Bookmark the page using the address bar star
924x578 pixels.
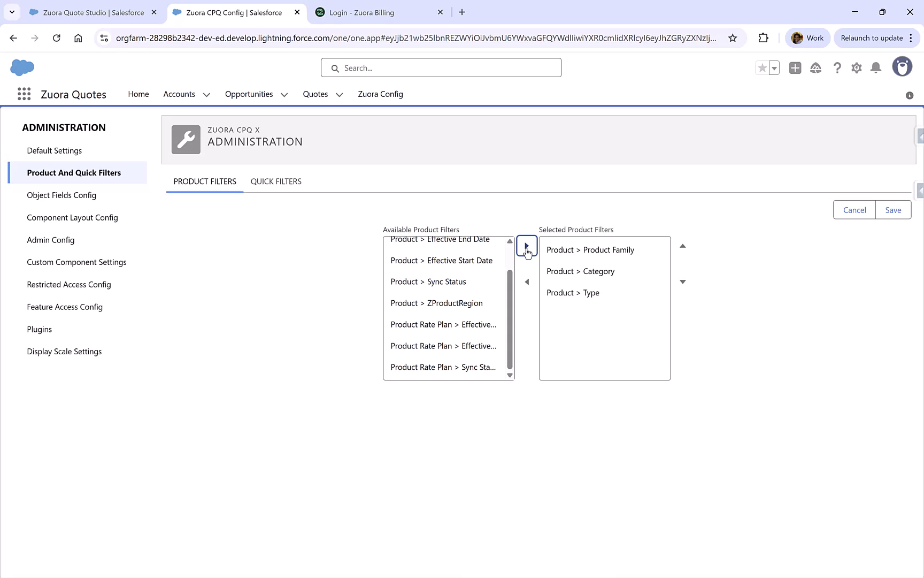point(733,38)
